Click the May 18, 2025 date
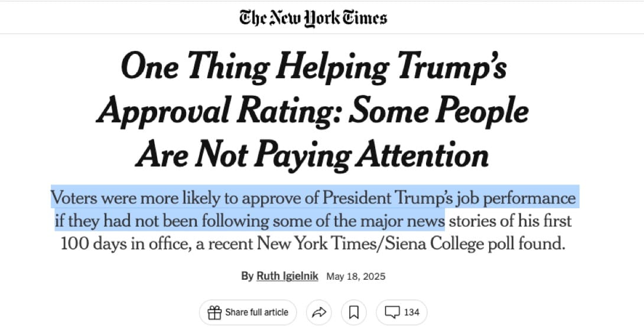 click(x=356, y=276)
